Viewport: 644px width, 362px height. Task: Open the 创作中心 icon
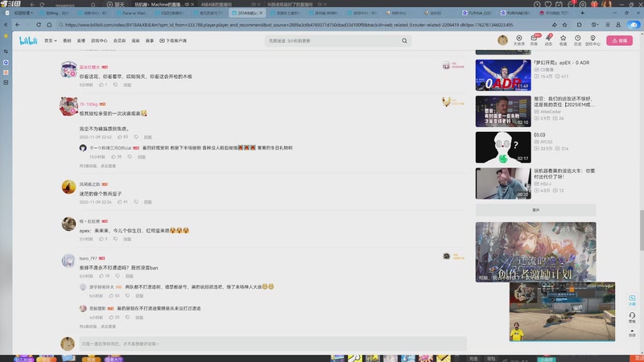(592, 40)
